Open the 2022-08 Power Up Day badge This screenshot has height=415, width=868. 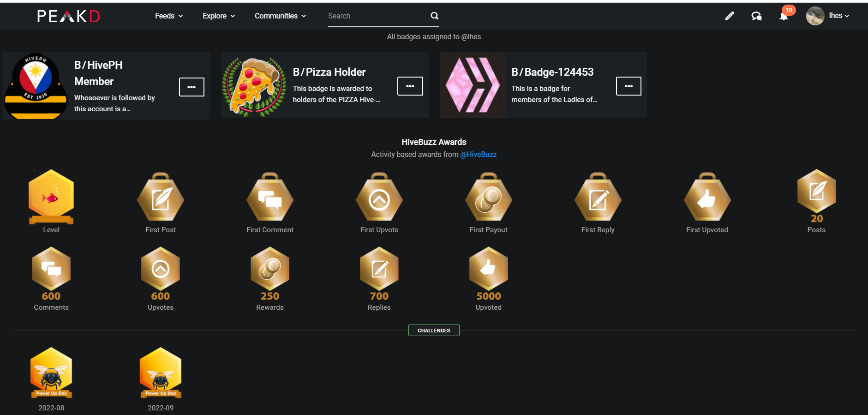(51, 373)
